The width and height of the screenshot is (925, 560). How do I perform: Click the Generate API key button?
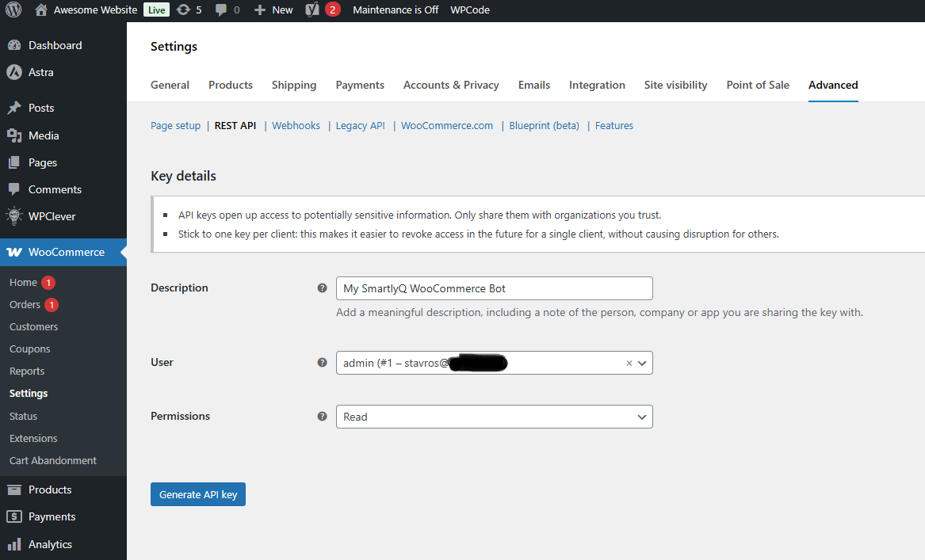coord(198,494)
